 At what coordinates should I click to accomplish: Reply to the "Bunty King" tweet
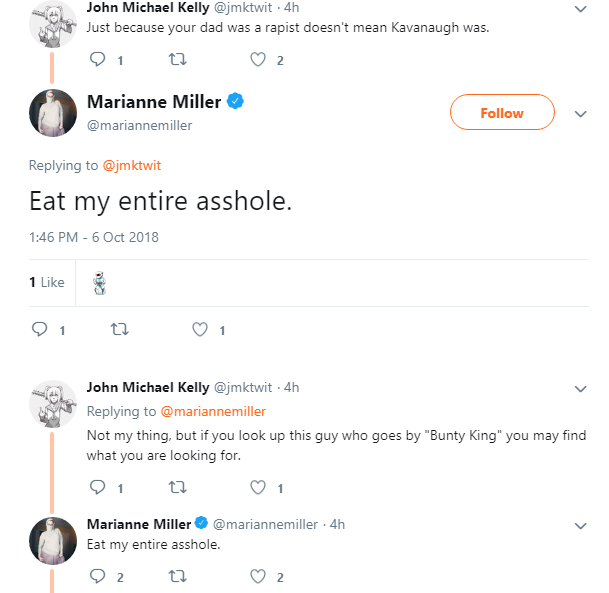(97, 487)
